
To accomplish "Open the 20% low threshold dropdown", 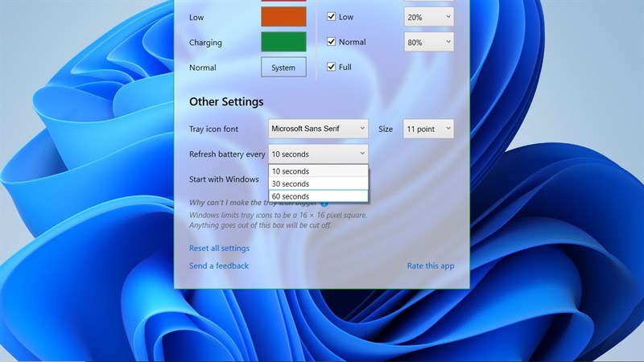I will [x=429, y=17].
